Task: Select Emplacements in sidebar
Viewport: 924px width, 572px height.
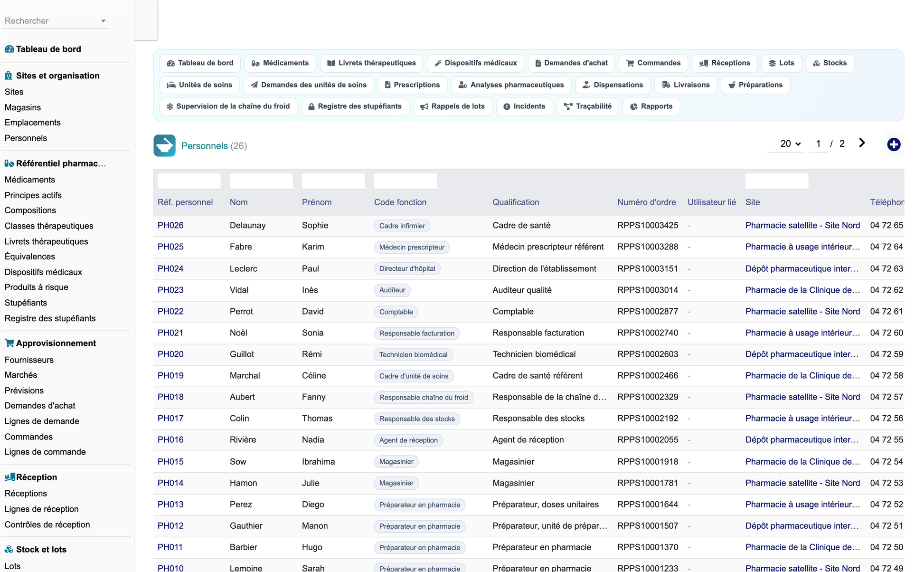Action: tap(32, 123)
